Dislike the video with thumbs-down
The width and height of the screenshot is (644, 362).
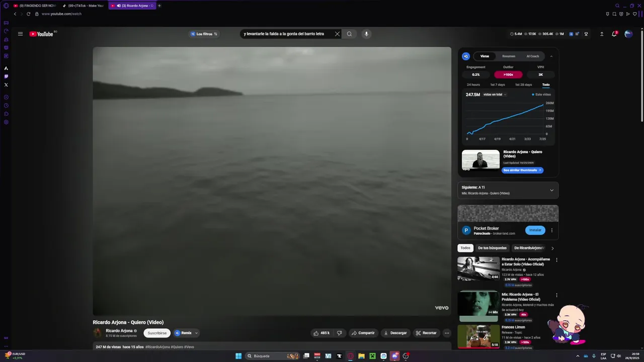[339, 333]
